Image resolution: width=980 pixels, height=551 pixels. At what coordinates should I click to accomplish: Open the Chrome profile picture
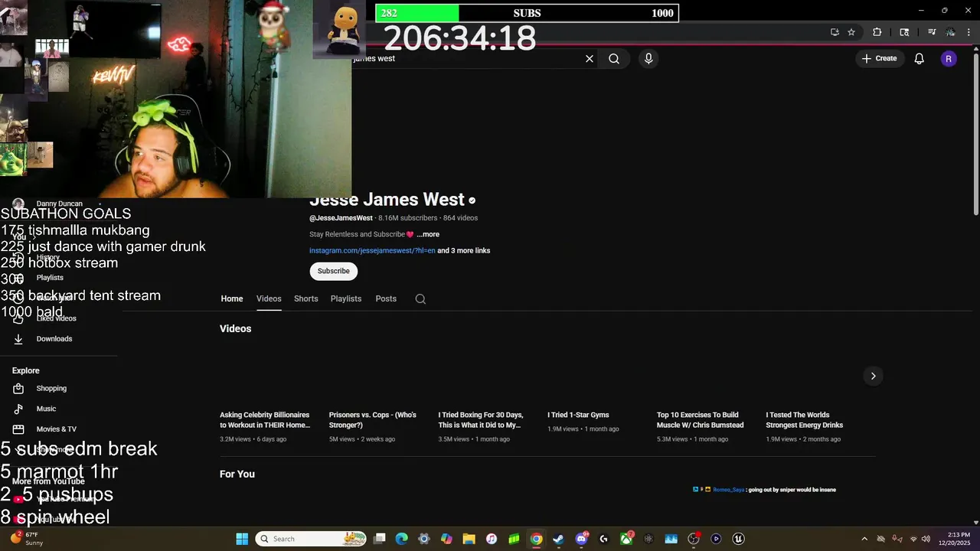[950, 32]
